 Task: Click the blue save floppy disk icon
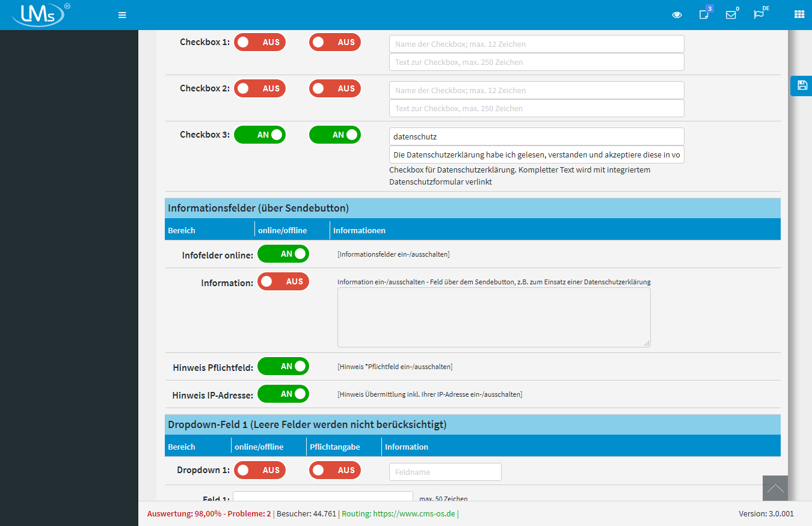(802, 85)
